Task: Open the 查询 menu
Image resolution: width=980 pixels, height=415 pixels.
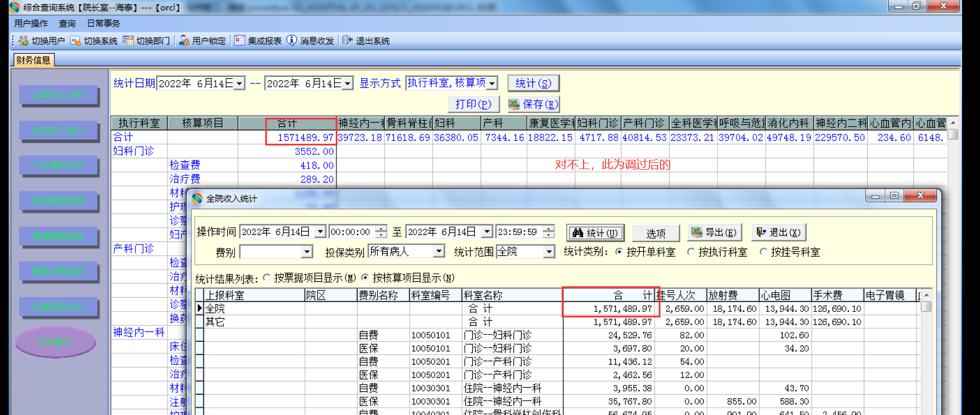Action: coord(67,24)
